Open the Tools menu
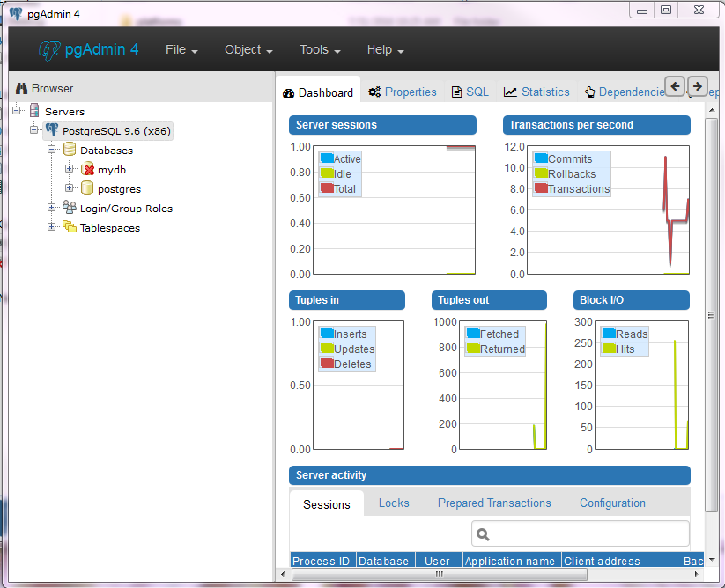The image size is (725, 588). [320, 50]
